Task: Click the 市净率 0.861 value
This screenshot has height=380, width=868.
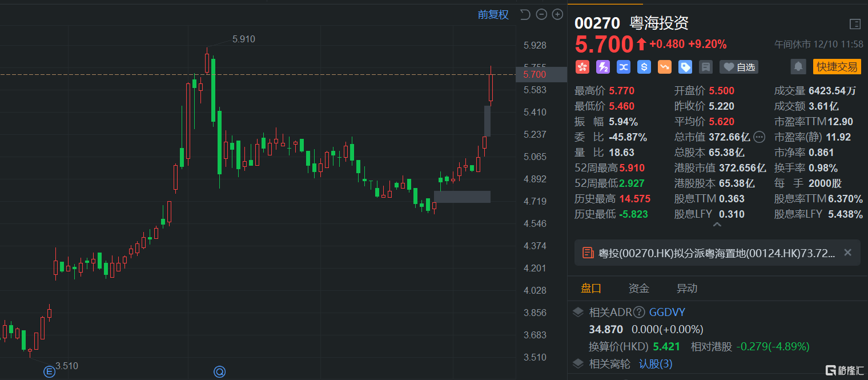Action: (x=821, y=153)
